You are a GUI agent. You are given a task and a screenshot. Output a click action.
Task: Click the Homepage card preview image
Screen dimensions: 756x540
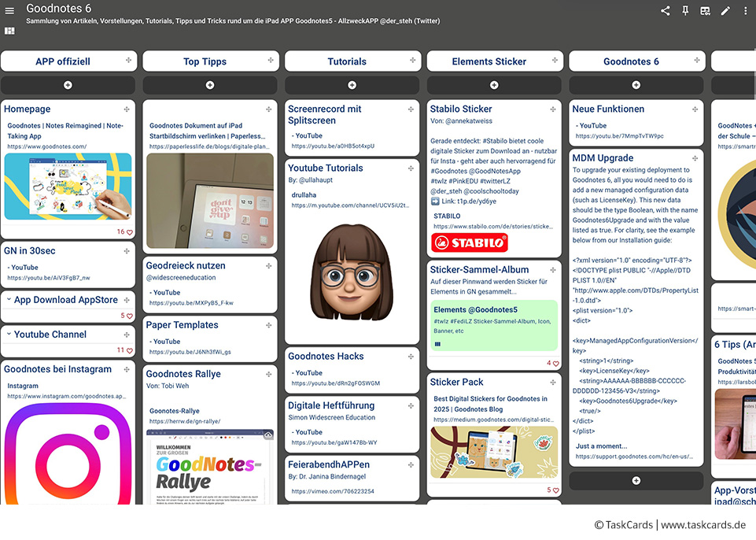(x=68, y=187)
